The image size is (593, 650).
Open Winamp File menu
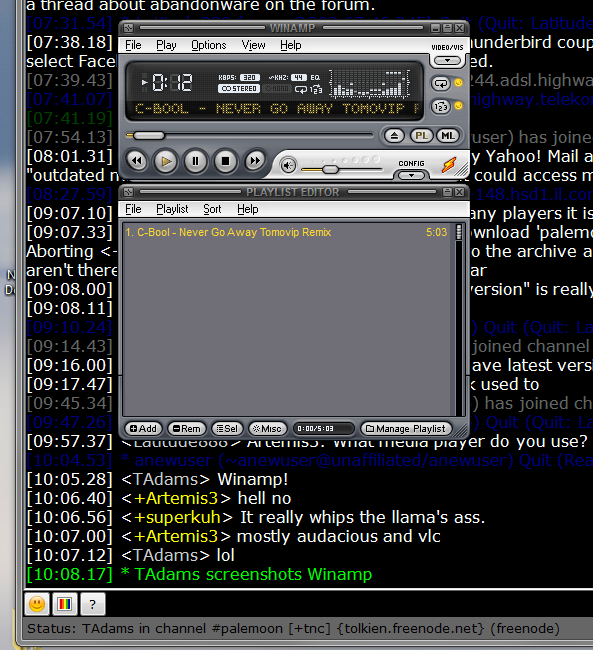pyautogui.click(x=133, y=45)
